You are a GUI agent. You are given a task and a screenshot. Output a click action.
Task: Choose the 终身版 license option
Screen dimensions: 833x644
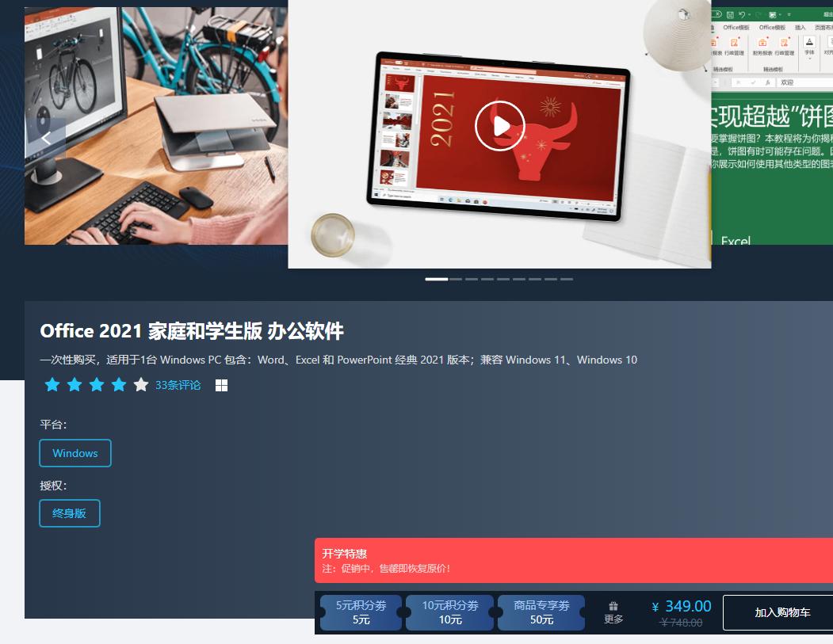pos(69,513)
